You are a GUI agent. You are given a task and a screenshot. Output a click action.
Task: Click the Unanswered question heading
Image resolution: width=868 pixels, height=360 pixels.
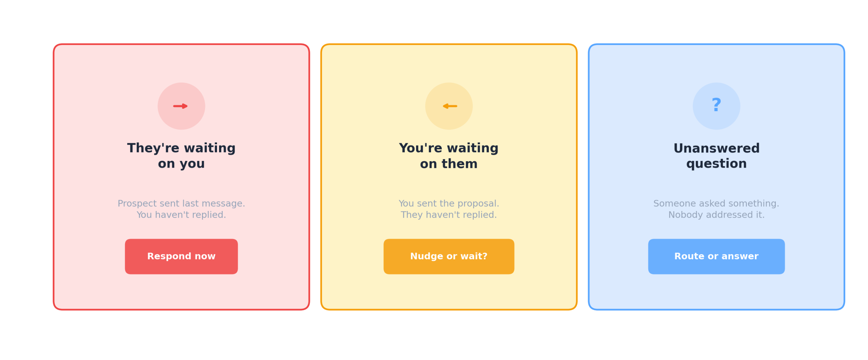pos(716,156)
